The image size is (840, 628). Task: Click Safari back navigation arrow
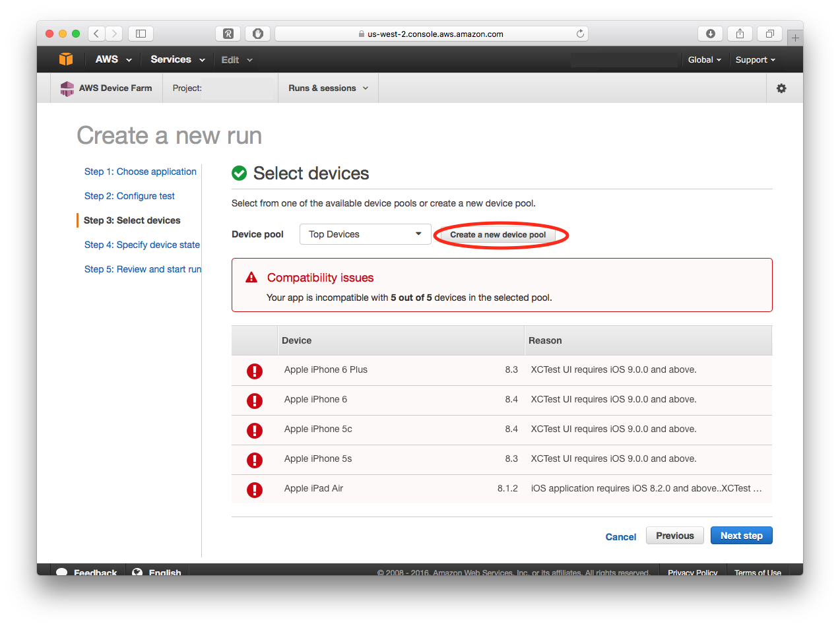(x=96, y=34)
